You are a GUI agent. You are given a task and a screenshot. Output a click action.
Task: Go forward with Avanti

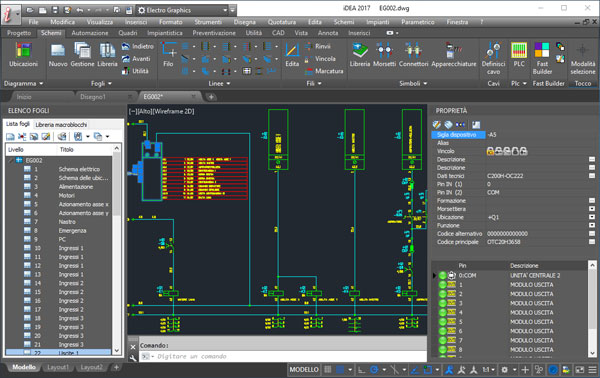136,59
